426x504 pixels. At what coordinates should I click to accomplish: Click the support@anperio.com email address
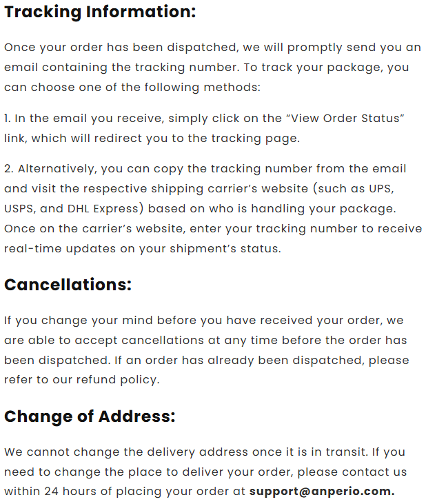(322, 492)
